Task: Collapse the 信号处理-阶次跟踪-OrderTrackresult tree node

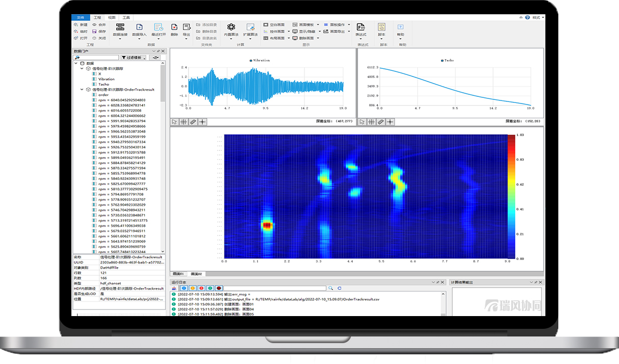Action: (x=83, y=90)
